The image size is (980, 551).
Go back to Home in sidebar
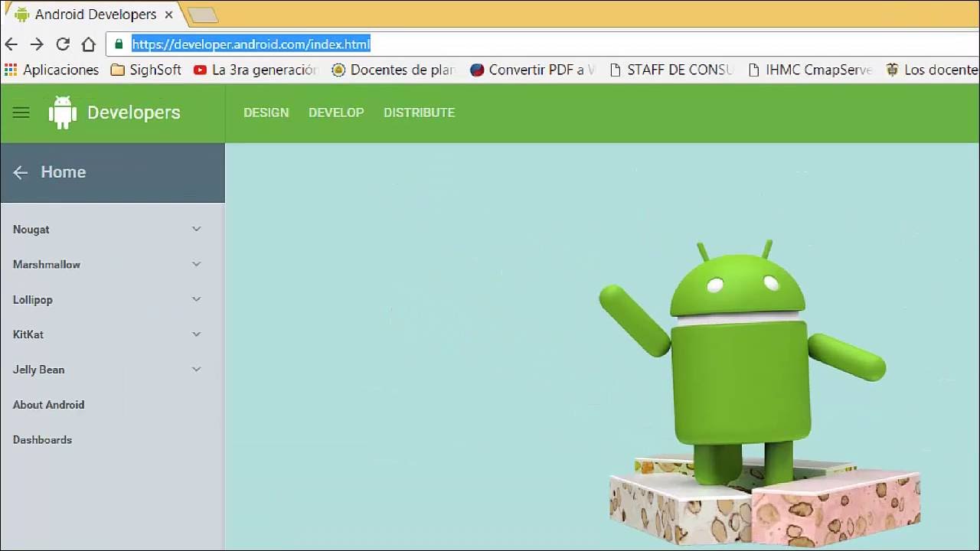(64, 172)
